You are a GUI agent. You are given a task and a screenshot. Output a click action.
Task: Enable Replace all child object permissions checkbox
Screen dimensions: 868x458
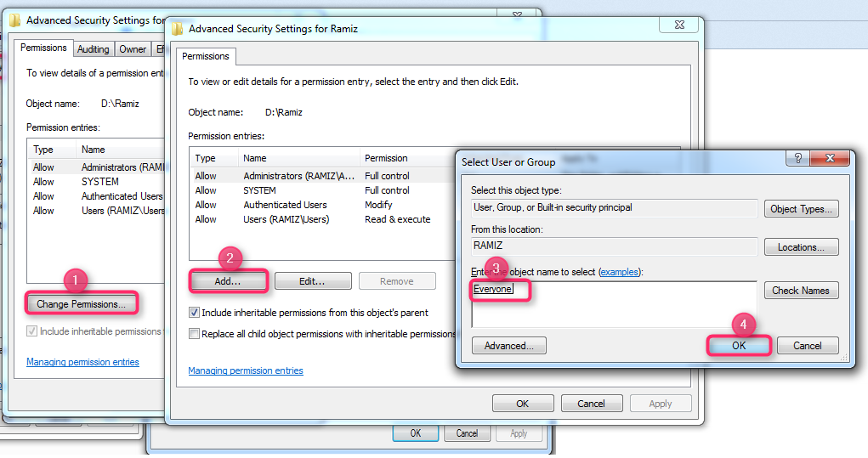(x=195, y=334)
